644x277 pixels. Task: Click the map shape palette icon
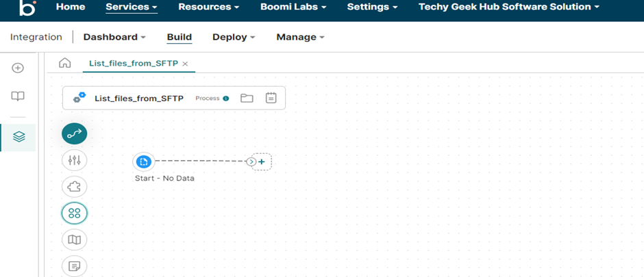pos(74,239)
